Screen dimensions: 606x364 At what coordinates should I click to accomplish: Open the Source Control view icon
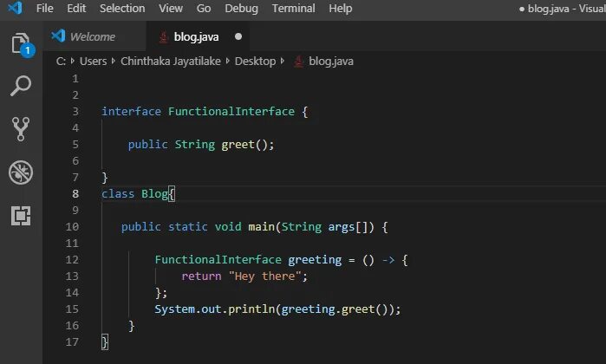tap(21, 129)
